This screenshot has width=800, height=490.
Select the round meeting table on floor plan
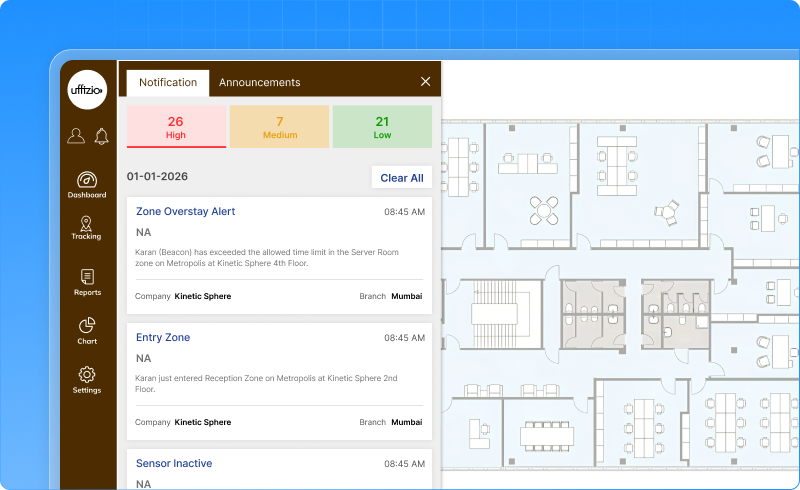[544, 209]
